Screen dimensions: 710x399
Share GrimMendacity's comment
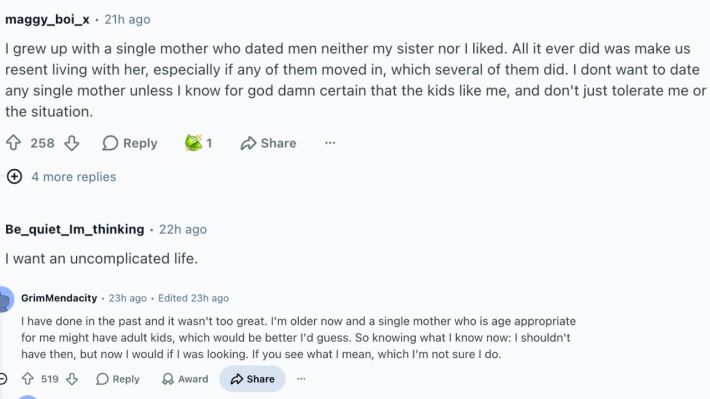[252, 379]
